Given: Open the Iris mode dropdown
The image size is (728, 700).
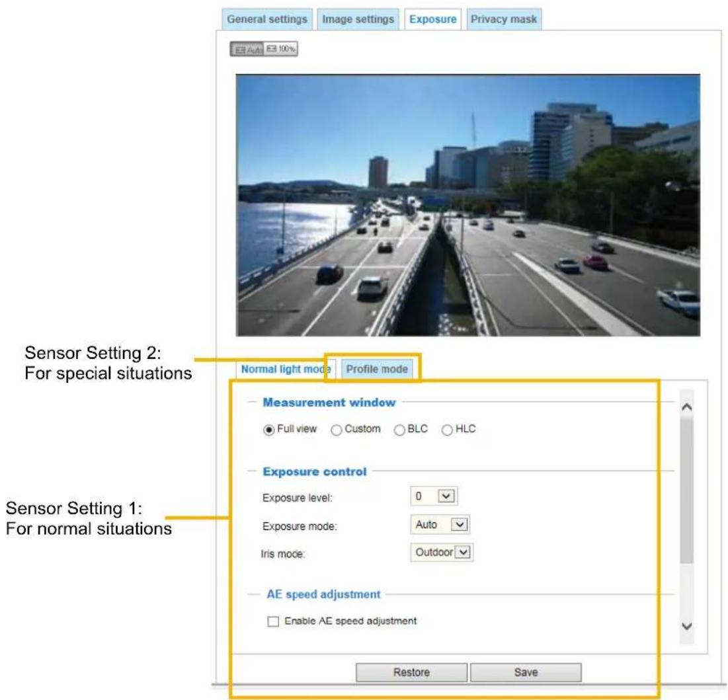Looking at the screenshot, I should click(x=442, y=553).
